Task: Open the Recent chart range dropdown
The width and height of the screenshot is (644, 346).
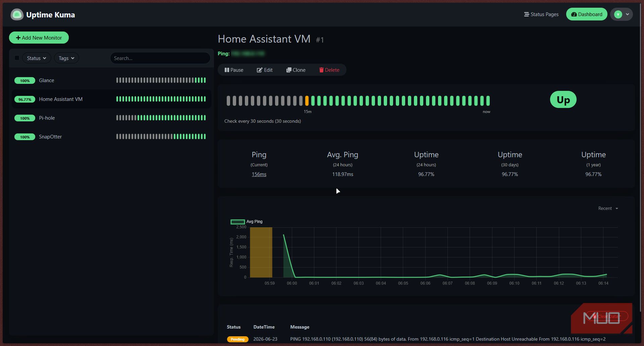Action: pyautogui.click(x=608, y=208)
